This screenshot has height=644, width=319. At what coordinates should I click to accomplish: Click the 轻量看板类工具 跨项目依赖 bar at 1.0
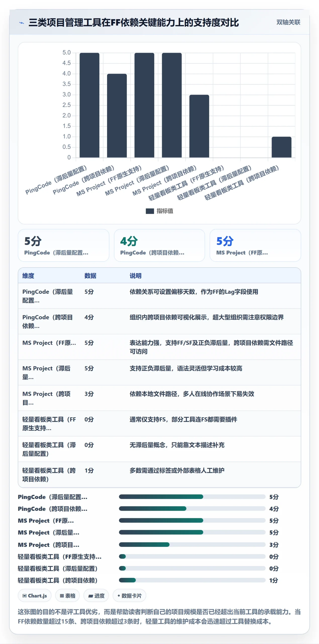281,147
